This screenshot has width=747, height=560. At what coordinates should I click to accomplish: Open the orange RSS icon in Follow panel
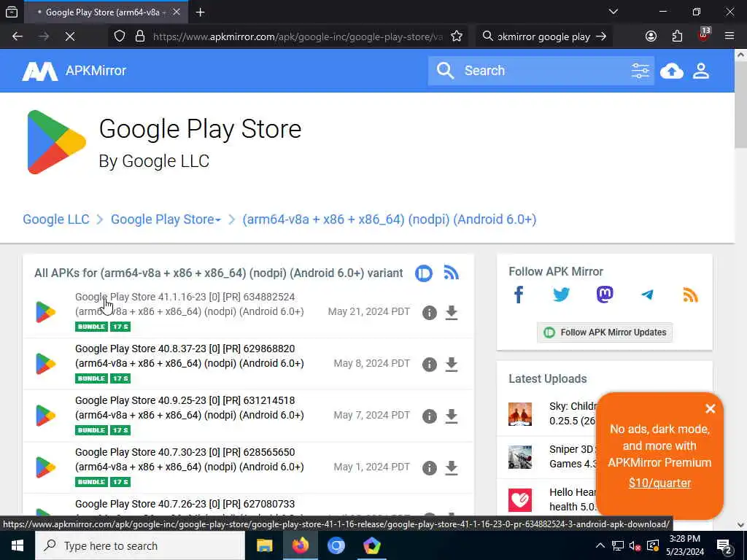coord(690,295)
